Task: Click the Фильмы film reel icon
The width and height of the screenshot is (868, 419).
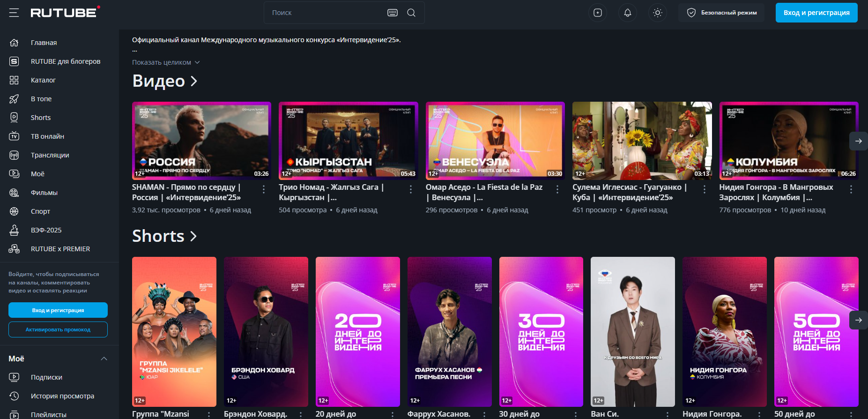Action: pyautogui.click(x=14, y=193)
